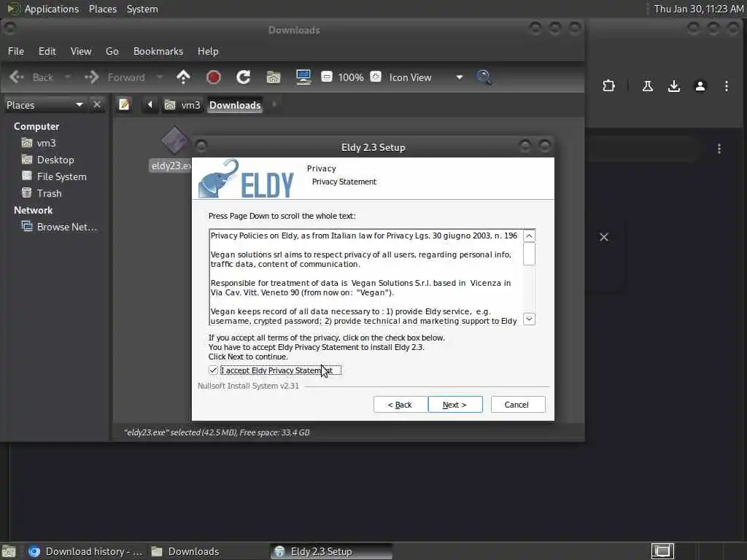Open Trash in Places sidebar

point(42,192)
